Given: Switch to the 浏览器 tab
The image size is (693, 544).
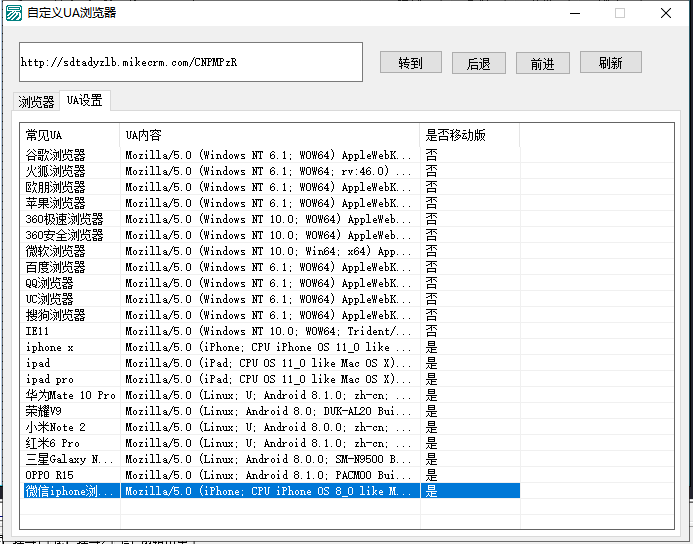Looking at the screenshot, I should 36,102.
